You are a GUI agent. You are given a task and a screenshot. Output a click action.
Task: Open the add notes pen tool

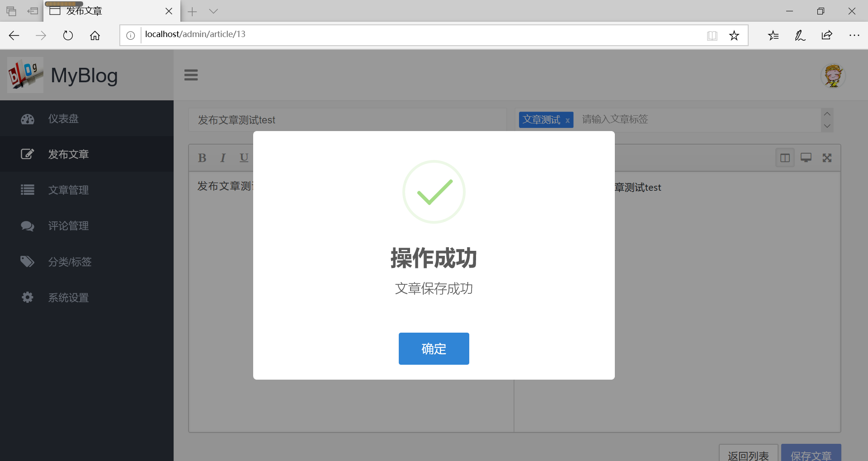(800, 35)
